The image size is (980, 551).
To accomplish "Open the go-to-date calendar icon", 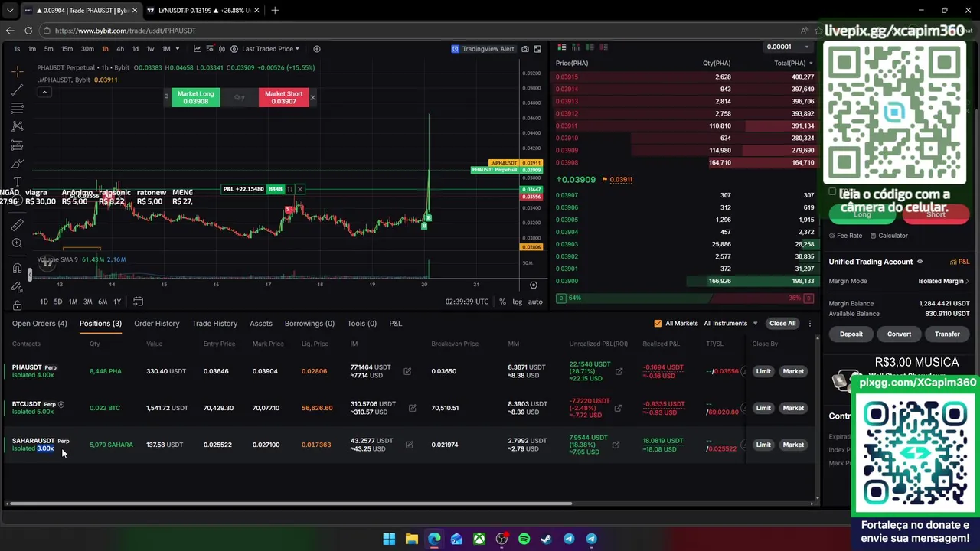I will [138, 302].
